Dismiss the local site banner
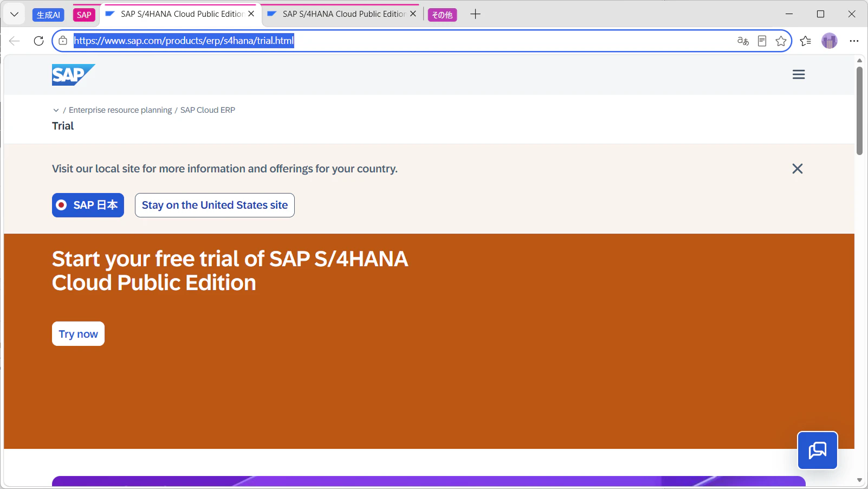868x489 pixels. (x=798, y=169)
